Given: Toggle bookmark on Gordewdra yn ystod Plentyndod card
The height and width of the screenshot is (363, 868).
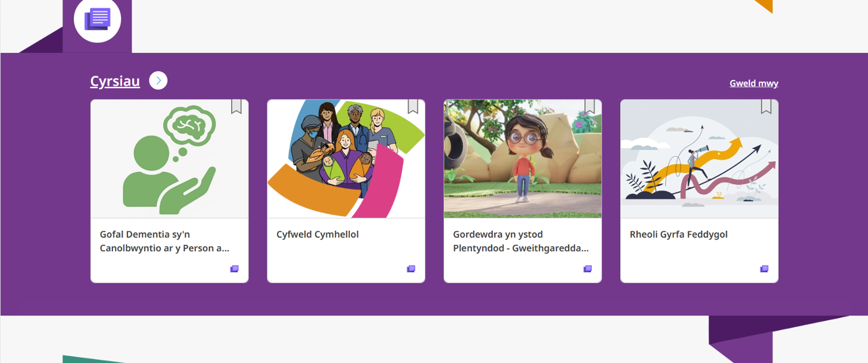Looking at the screenshot, I should [x=590, y=106].
